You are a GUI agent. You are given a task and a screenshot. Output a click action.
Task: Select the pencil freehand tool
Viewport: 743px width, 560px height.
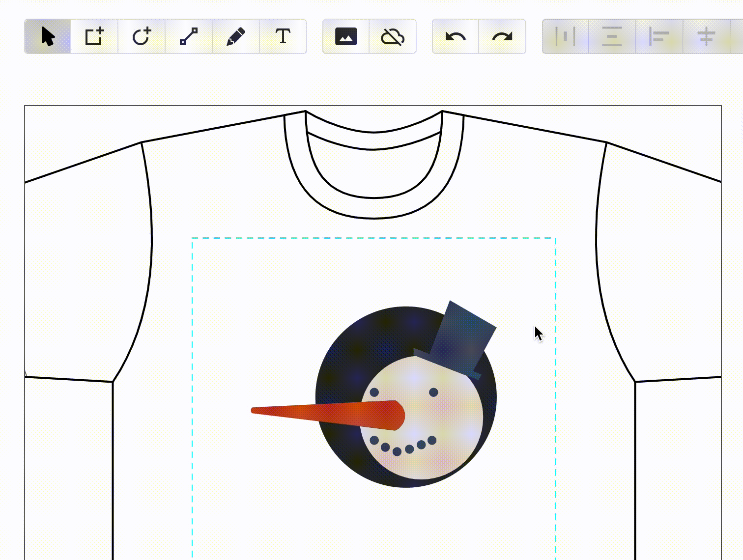tap(235, 37)
